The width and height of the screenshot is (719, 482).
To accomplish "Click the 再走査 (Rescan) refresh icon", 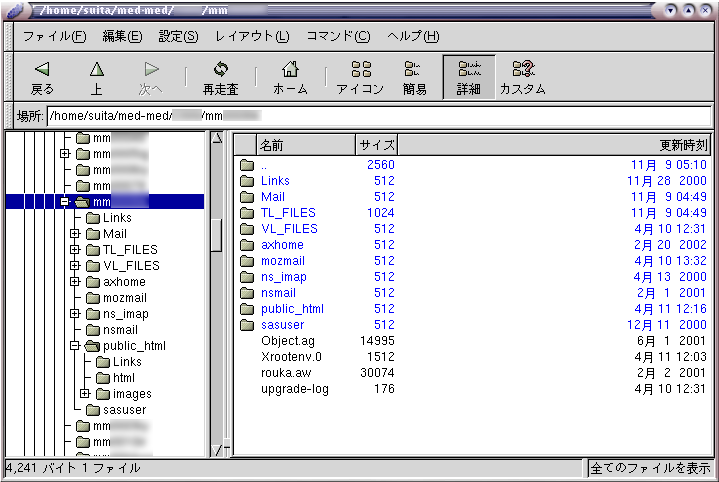I will [x=220, y=69].
